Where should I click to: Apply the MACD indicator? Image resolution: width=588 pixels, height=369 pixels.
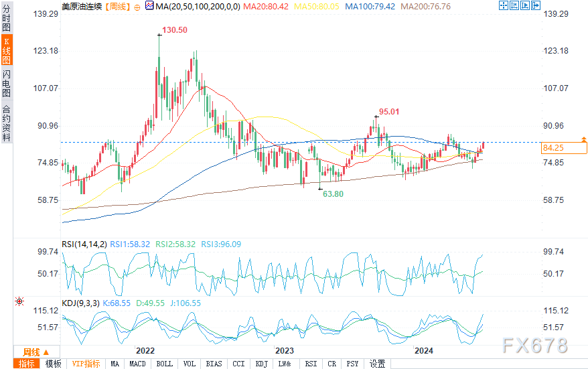[x=137, y=364]
